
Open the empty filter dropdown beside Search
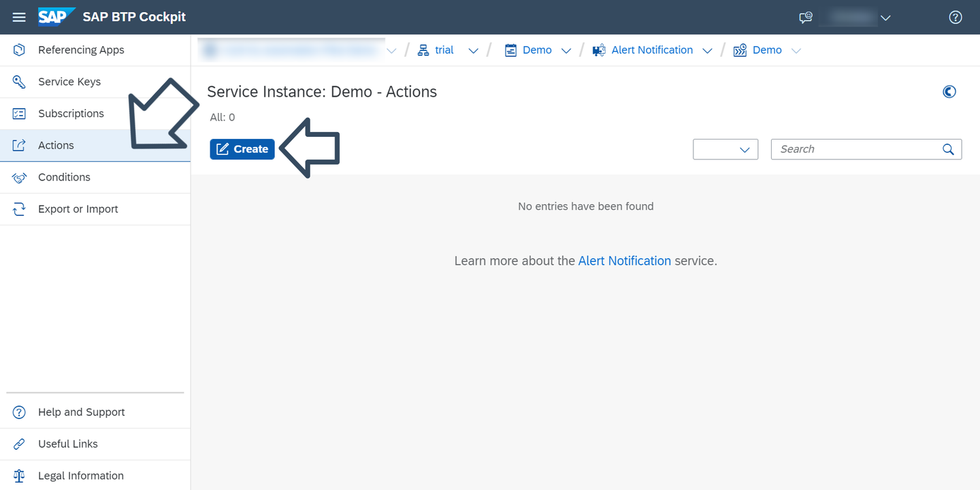(x=725, y=150)
